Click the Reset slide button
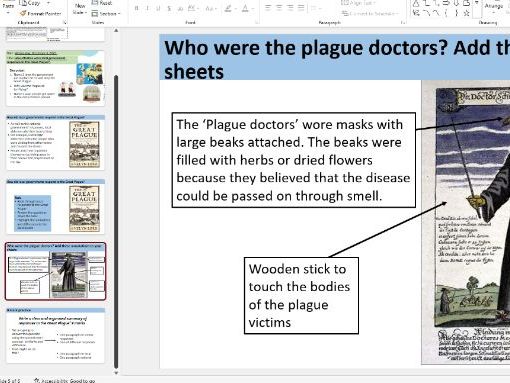510x383 pixels. pos(102,3)
